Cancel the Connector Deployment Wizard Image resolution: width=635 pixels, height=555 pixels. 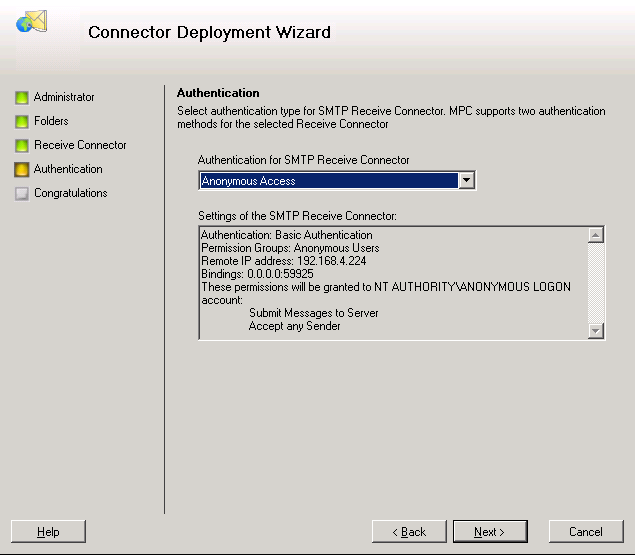pyautogui.click(x=586, y=532)
